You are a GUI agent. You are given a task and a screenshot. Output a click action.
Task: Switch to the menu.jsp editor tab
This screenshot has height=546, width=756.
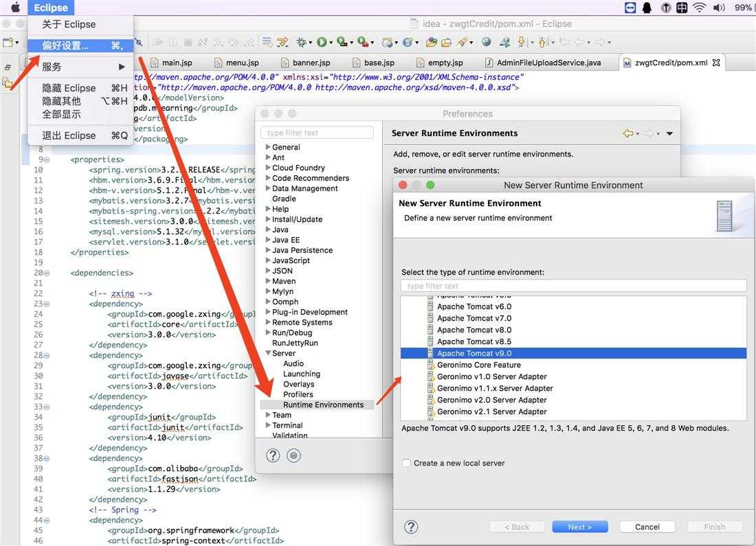pyautogui.click(x=237, y=62)
